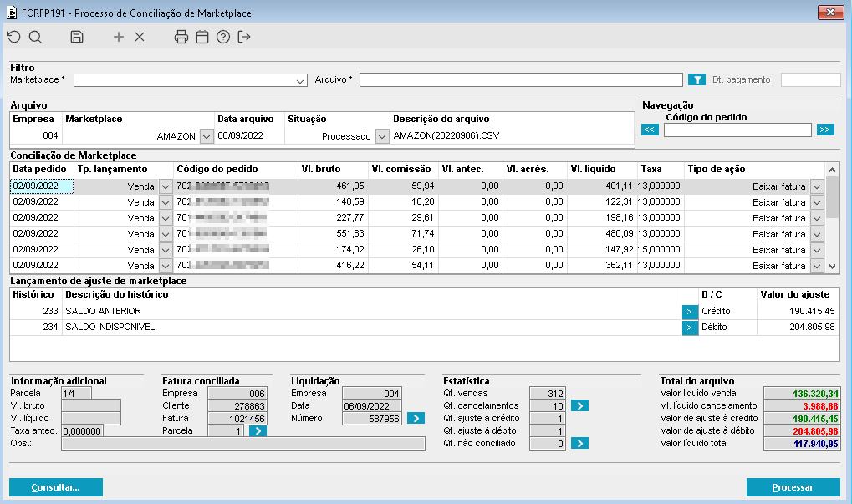Select the 71,74 commission cell

(x=403, y=234)
